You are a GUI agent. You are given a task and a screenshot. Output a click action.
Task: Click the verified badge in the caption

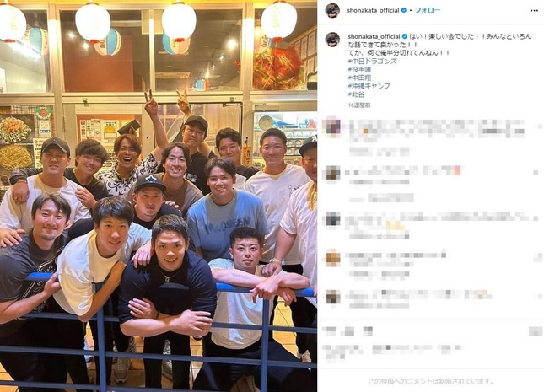405,36
